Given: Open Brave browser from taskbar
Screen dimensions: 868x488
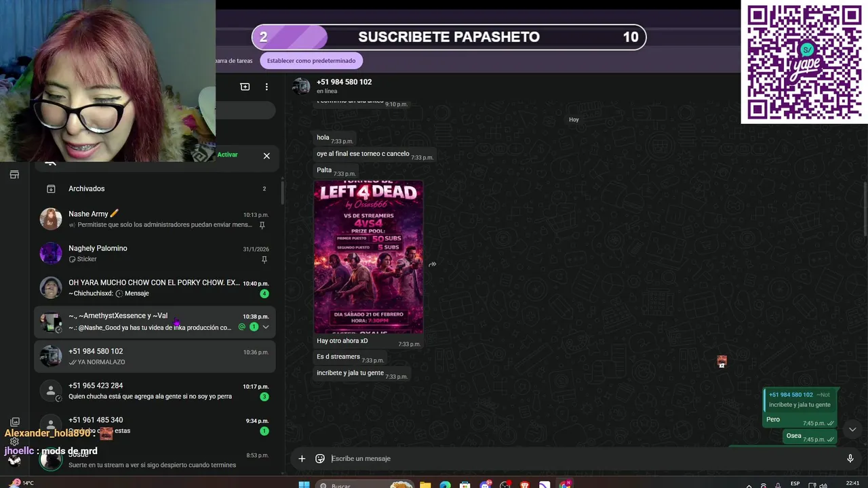Looking at the screenshot, I should click(525, 485).
